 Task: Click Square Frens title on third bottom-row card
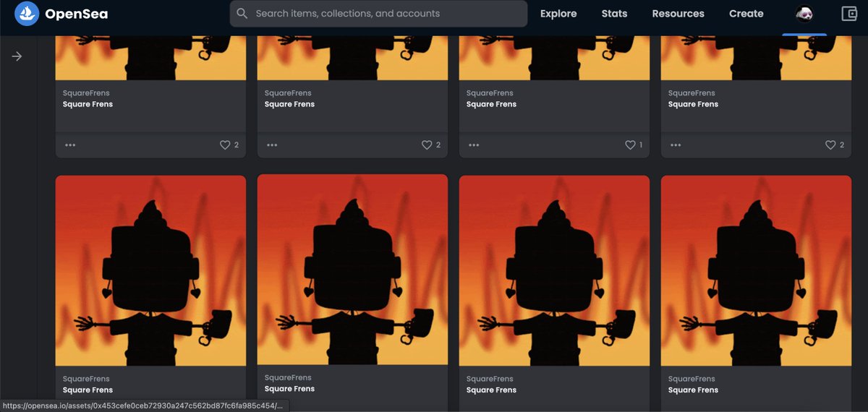point(491,390)
